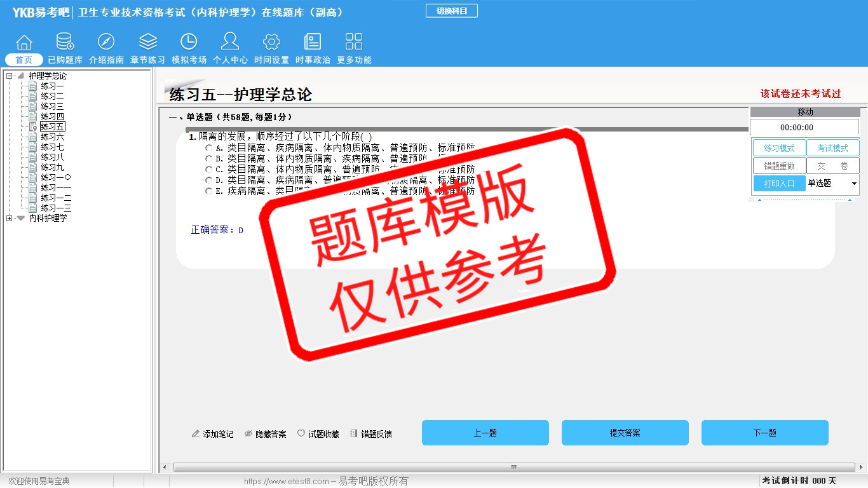
Task: Click document icon beside 练习一
Action: point(33,86)
